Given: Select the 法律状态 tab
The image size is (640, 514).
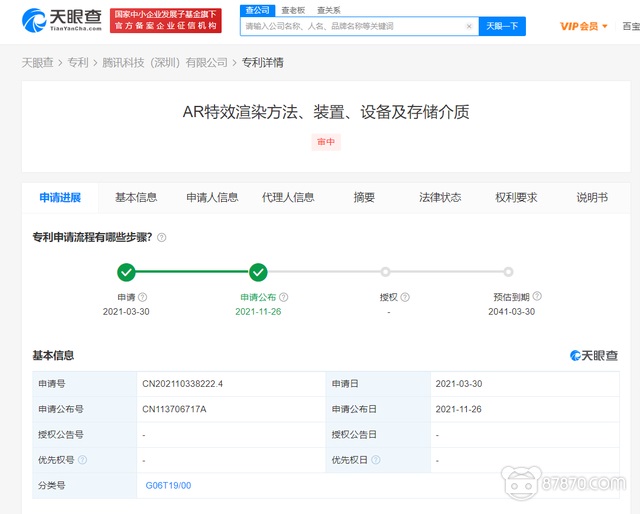Looking at the screenshot, I should click(440, 198).
